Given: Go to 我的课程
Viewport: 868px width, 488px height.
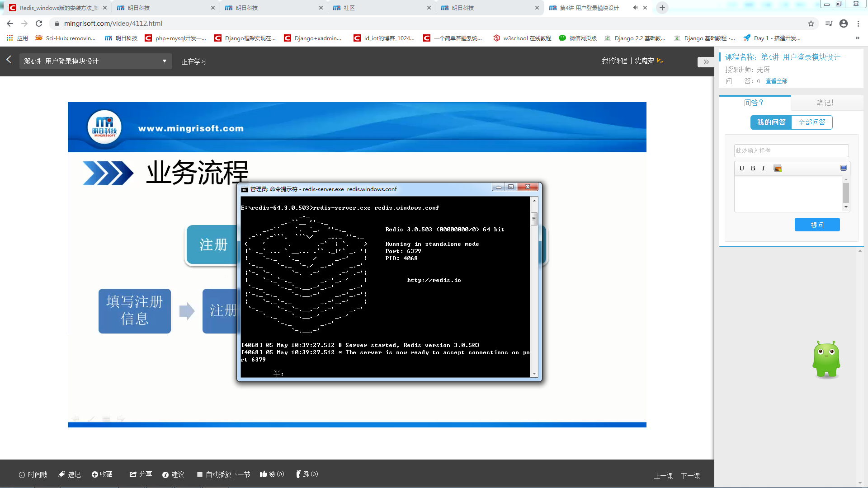Looking at the screenshot, I should pos(614,61).
